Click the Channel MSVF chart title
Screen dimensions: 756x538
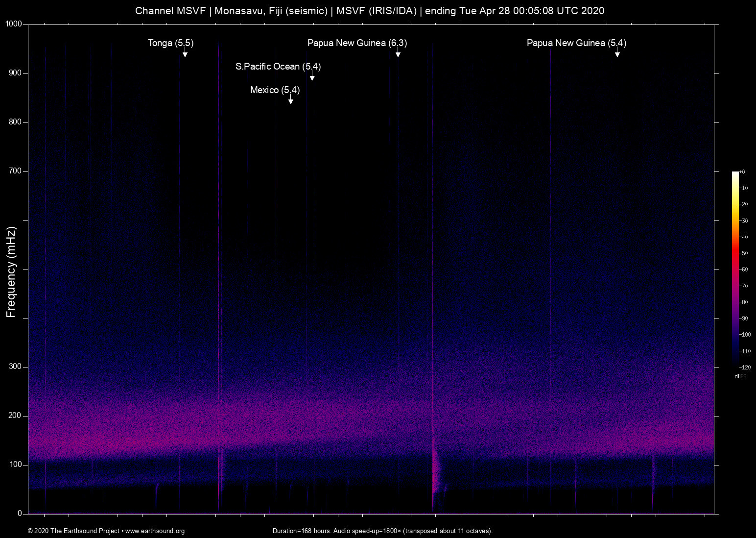pyautogui.click(x=370, y=11)
